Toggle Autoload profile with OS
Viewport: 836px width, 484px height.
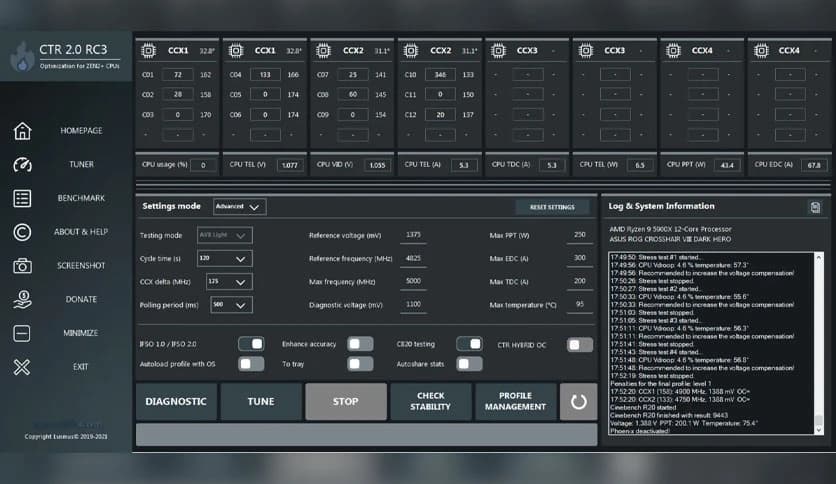click(251, 364)
